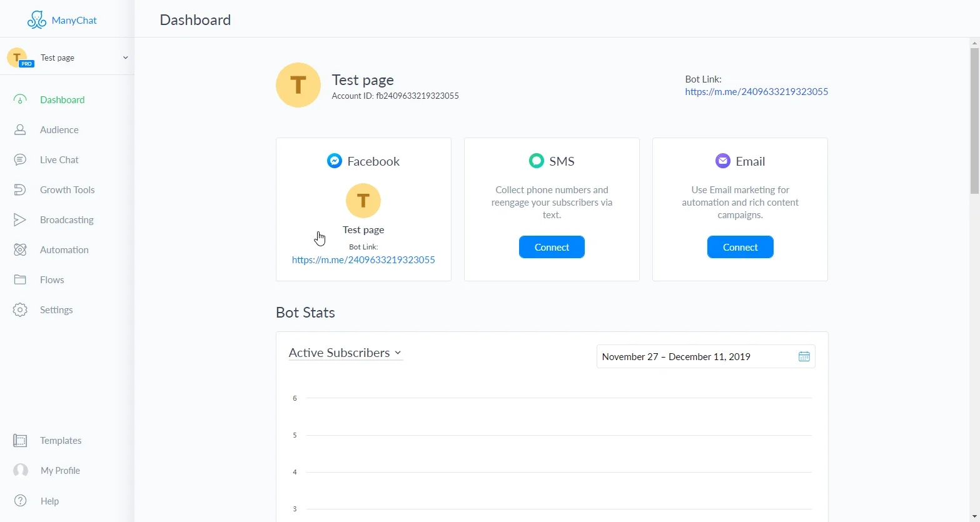Click the Bot Stats heading
Screen dimensions: 980x522
[x=305, y=312]
